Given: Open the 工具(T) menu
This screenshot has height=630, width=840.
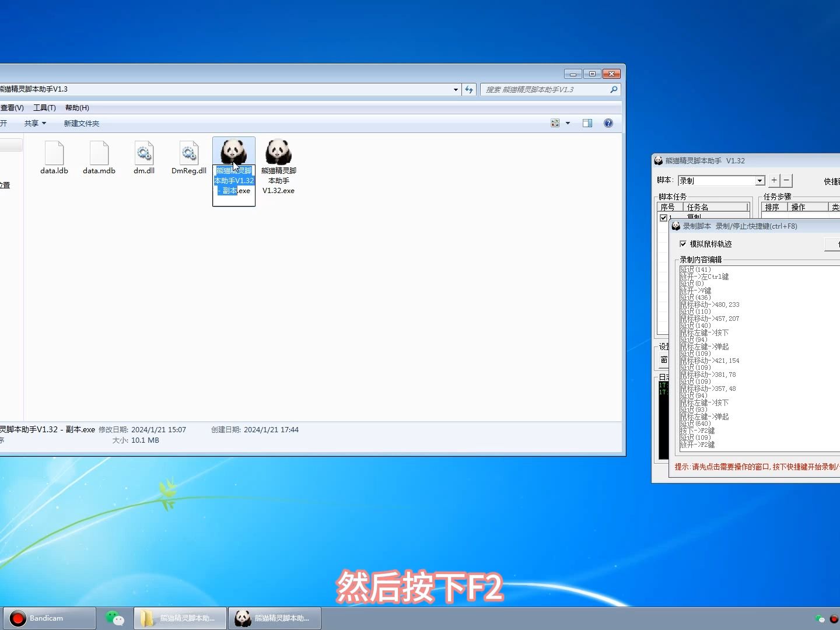Looking at the screenshot, I should pos(44,107).
